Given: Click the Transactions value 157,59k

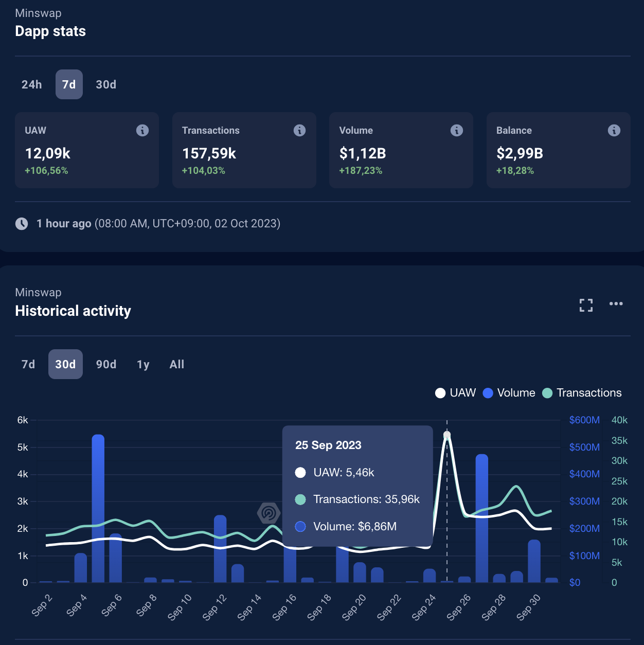Looking at the screenshot, I should tap(209, 153).
